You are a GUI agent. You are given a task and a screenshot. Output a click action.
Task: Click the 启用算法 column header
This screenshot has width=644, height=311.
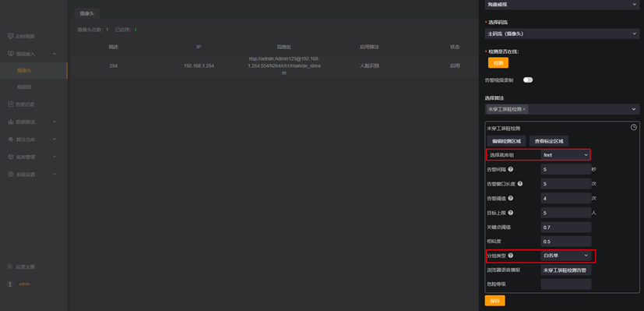tap(369, 48)
